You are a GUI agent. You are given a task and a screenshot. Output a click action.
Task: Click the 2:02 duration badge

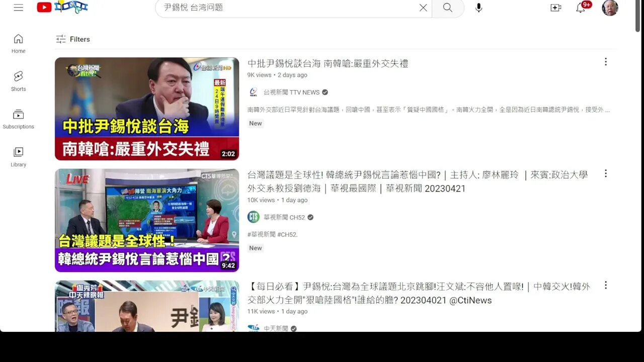228,154
